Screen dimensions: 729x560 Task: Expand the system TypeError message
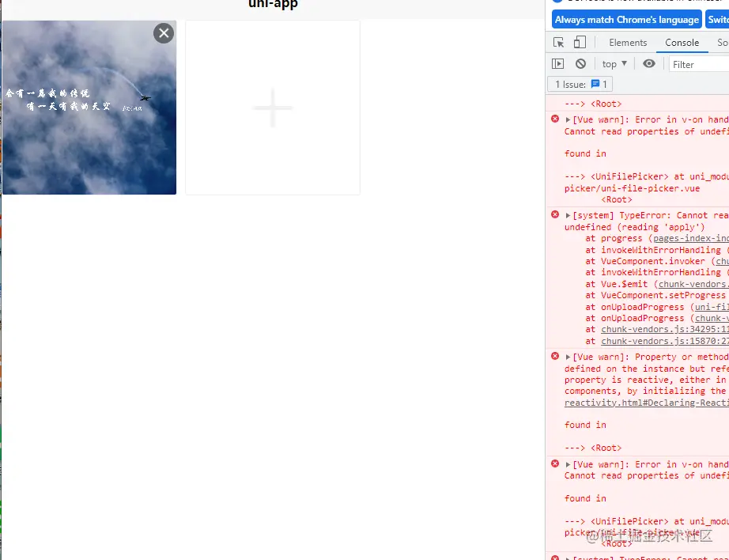[x=567, y=214]
